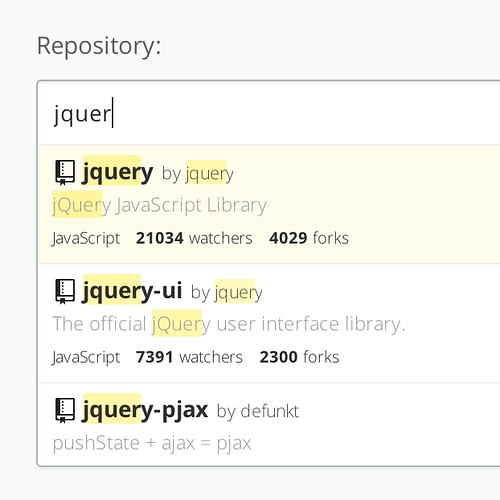Click "by defunkt" author text
The image size is (500, 500).
258,411
